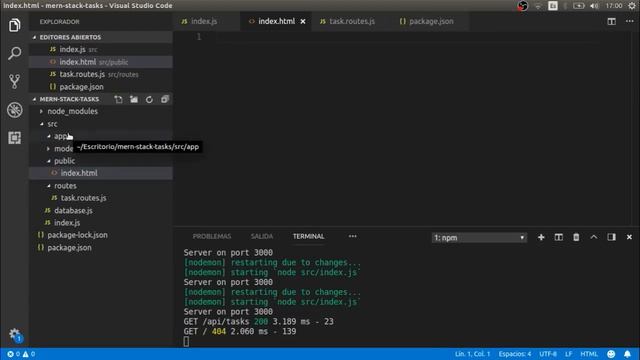
Task: Open task.routes.js in open editors list
Action: (x=100, y=74)
